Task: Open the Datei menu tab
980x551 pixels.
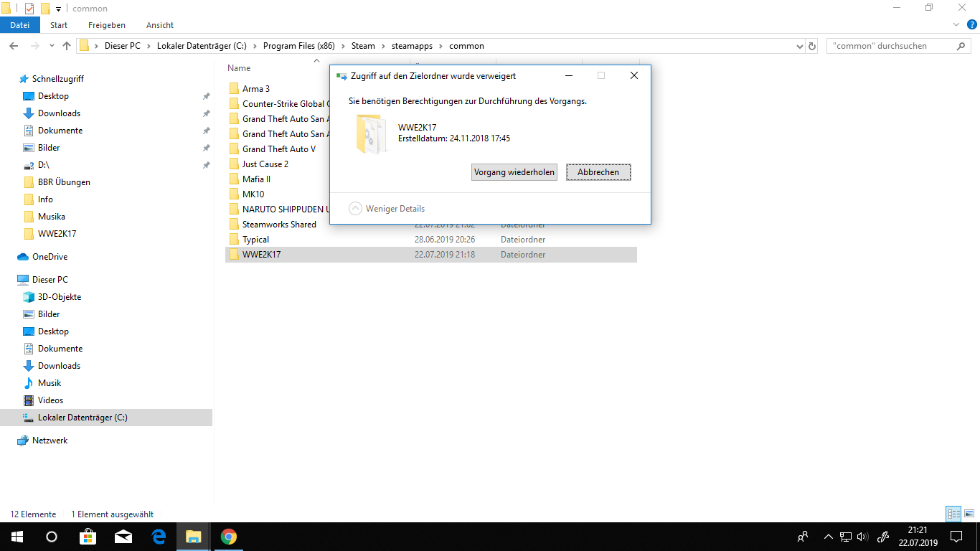Action: [x=20, y=25]
